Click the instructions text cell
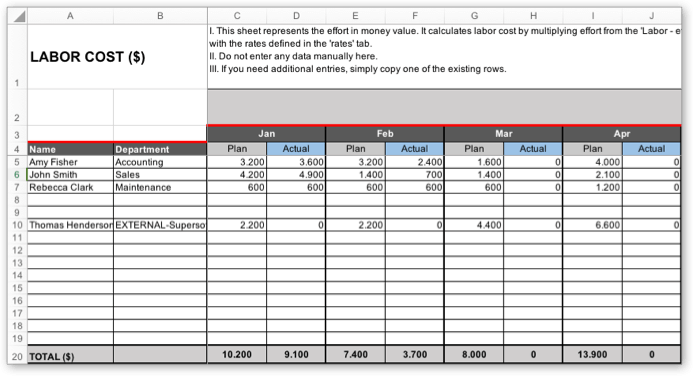The image size is (695, 376). pos(444,56)
